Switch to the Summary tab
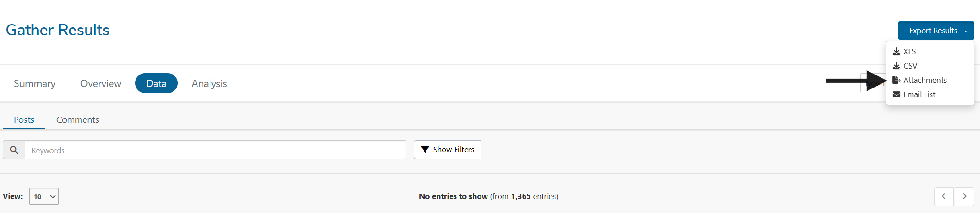 [35, 83]
